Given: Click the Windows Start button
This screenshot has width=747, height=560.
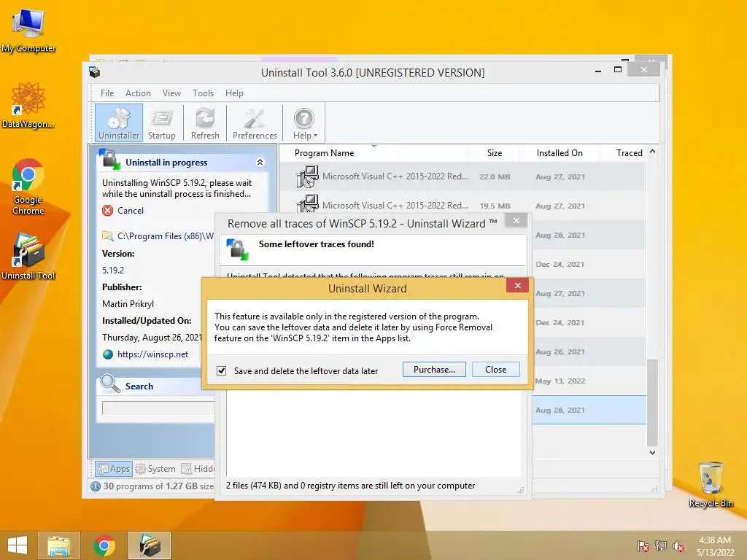Looking at the screenshot, I should point(18,545).
